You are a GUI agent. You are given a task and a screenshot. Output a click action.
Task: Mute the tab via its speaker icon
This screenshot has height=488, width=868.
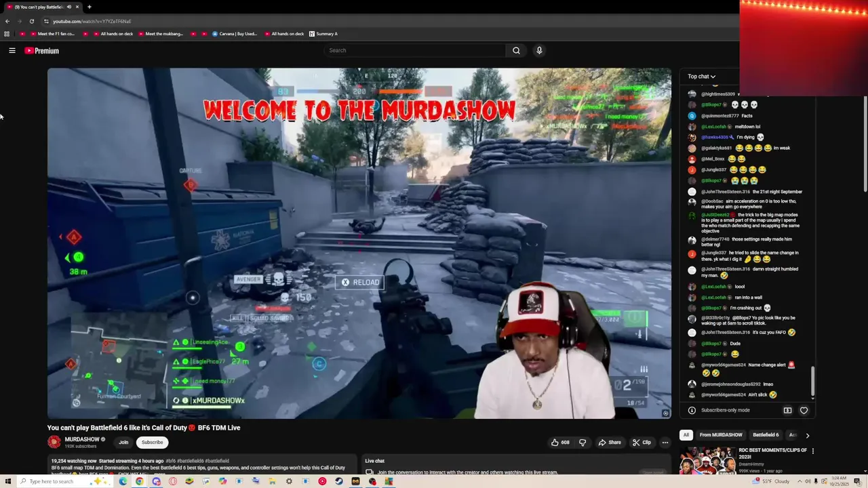(x=68, y=7)
